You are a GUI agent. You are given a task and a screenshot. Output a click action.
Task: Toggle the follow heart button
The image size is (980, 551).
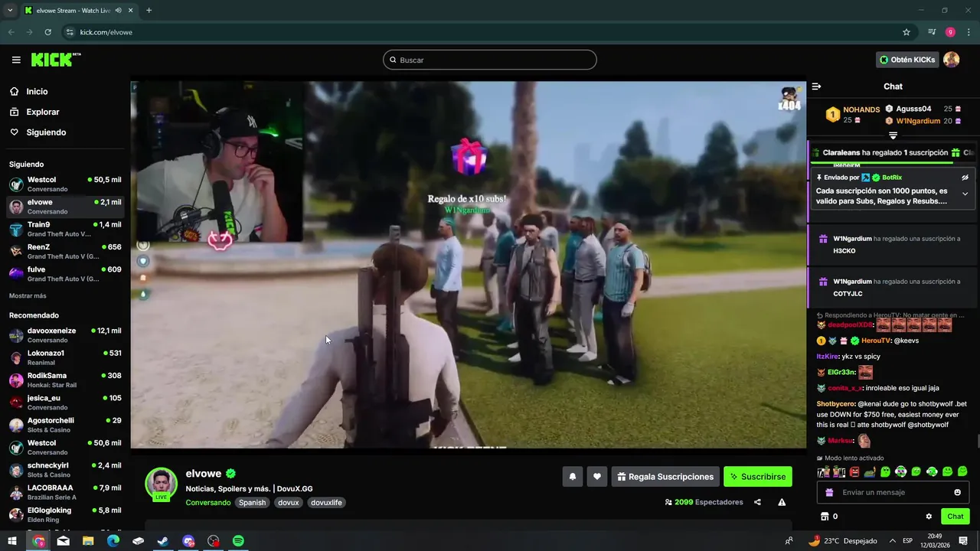(x=597, y=477)
